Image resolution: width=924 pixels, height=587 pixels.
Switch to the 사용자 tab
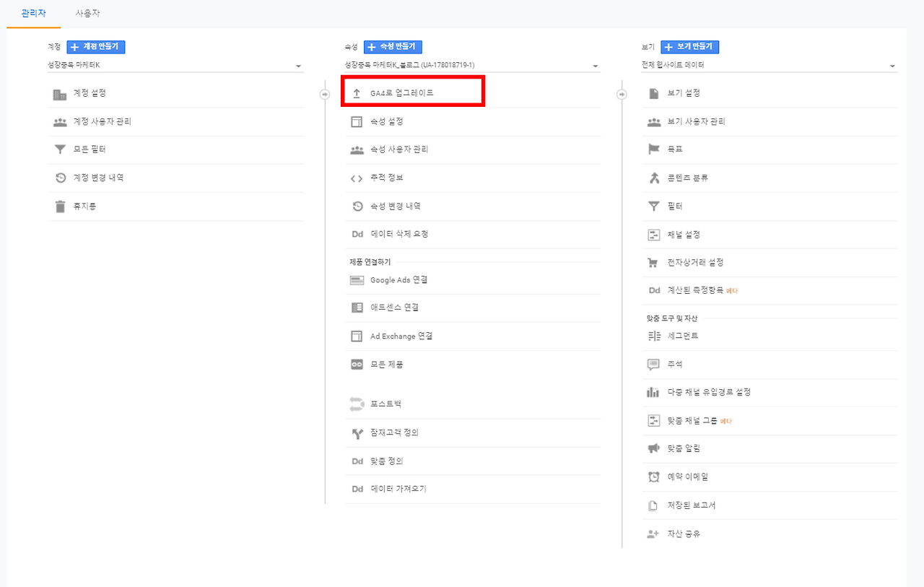click(87, 13)
